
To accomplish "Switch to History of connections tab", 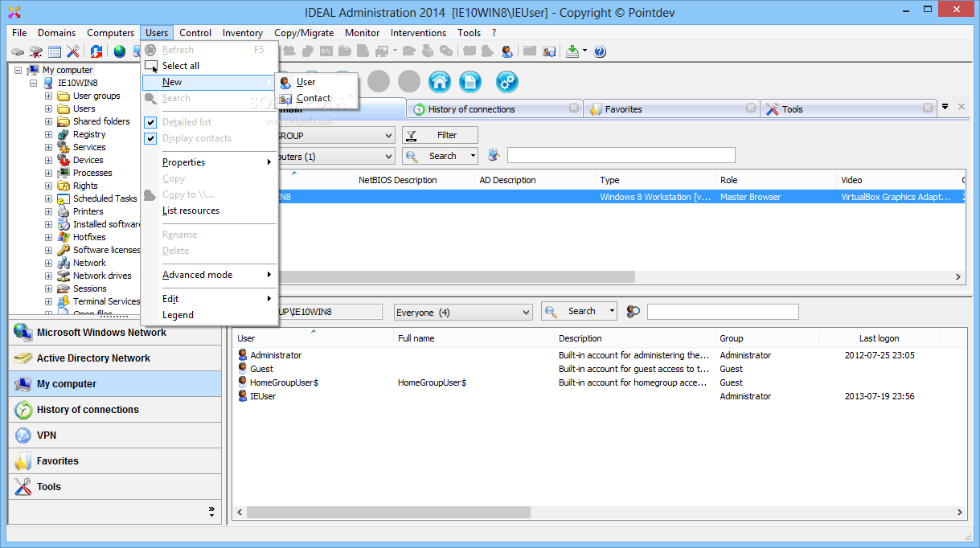I will 495,109.
